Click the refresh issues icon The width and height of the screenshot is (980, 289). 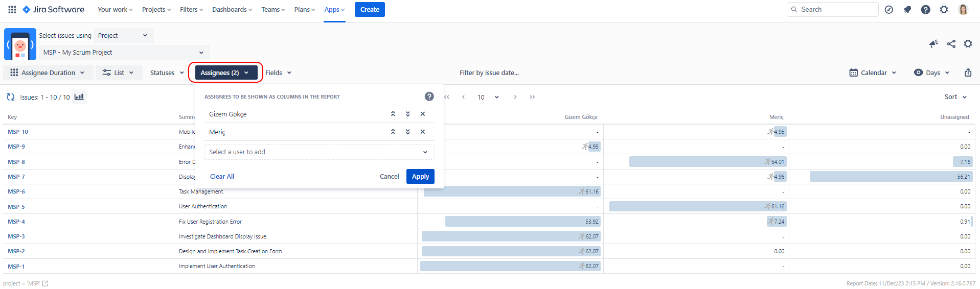(x=10, y=97)
